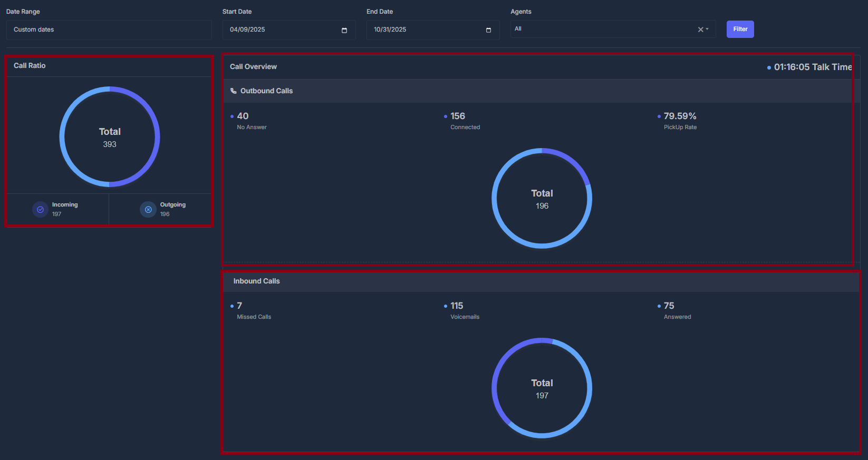
Task: Click the 156 Connected value
Action: [458, 116]
